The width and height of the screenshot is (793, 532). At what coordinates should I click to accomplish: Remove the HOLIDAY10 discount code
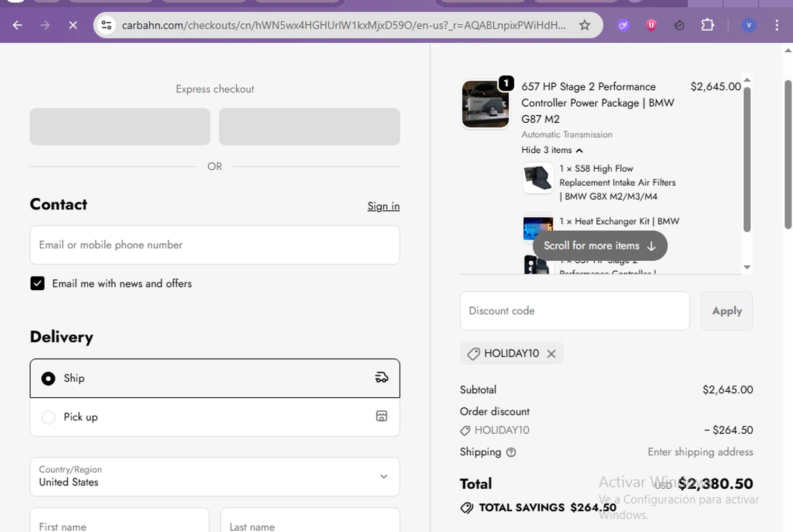pos(551,353)
